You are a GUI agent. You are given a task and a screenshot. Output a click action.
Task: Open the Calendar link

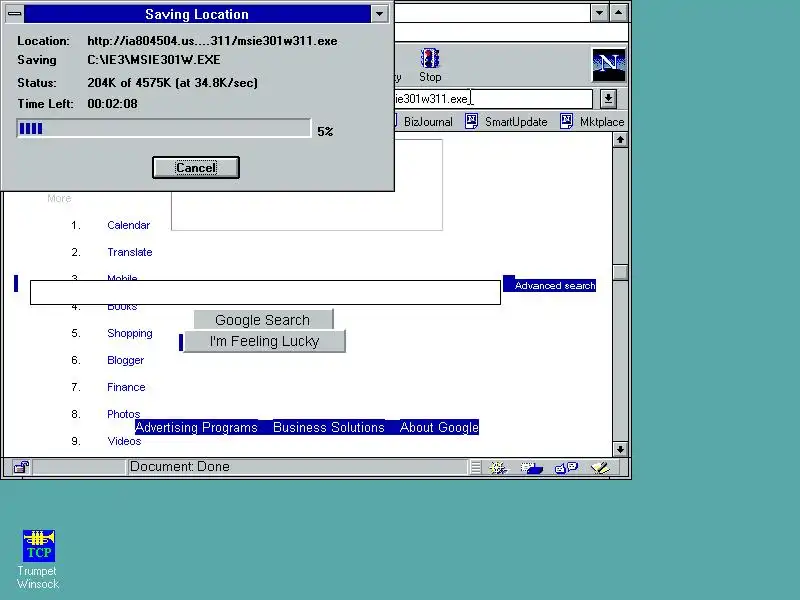tap(129, 225)
